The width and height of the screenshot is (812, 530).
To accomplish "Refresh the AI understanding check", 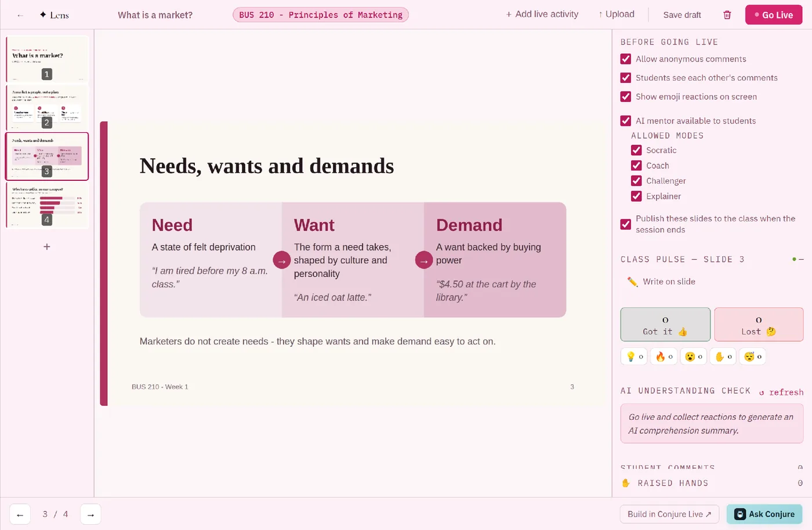I will (781, 393).
